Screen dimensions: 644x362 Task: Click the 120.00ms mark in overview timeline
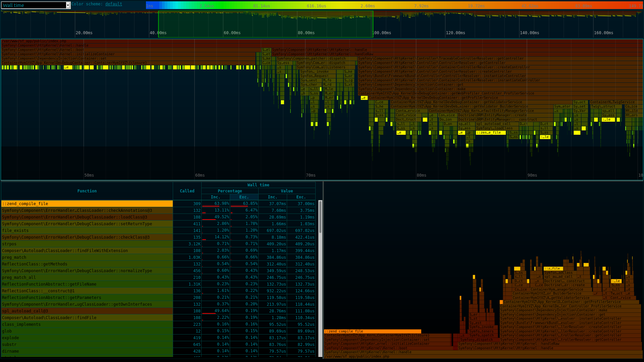click(x=455, y=33)
